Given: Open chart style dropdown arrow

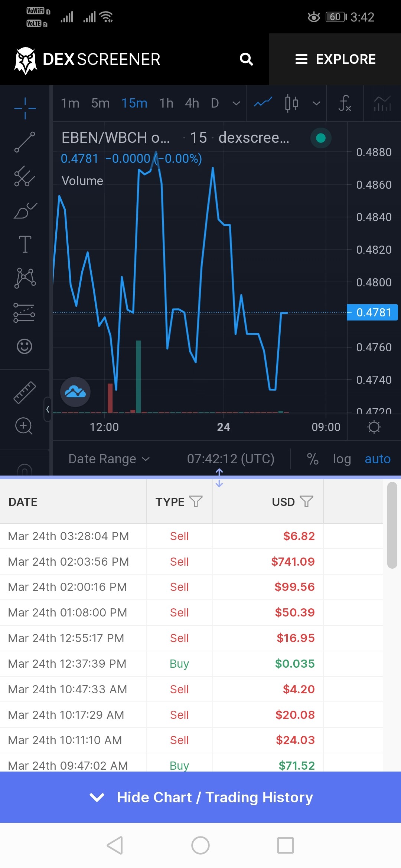Looking at the screenshot, I should click(316, 103).
